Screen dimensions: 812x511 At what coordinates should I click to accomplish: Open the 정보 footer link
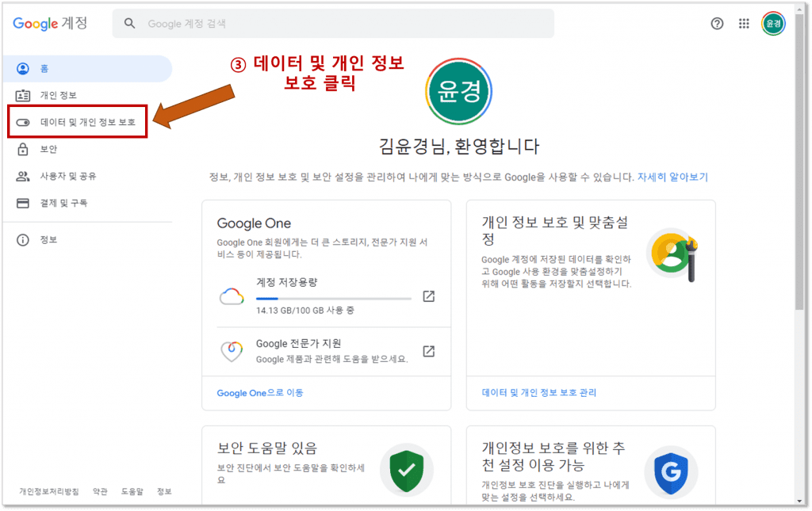click(164, 491)
